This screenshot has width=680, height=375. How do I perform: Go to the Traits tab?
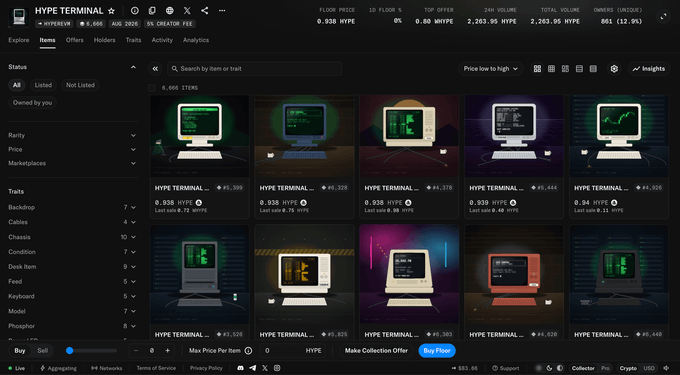click(x=134, y=40)
